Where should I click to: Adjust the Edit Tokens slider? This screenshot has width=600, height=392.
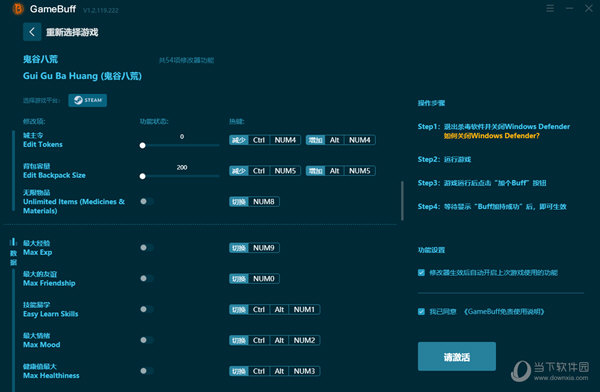tap(180, 145)
